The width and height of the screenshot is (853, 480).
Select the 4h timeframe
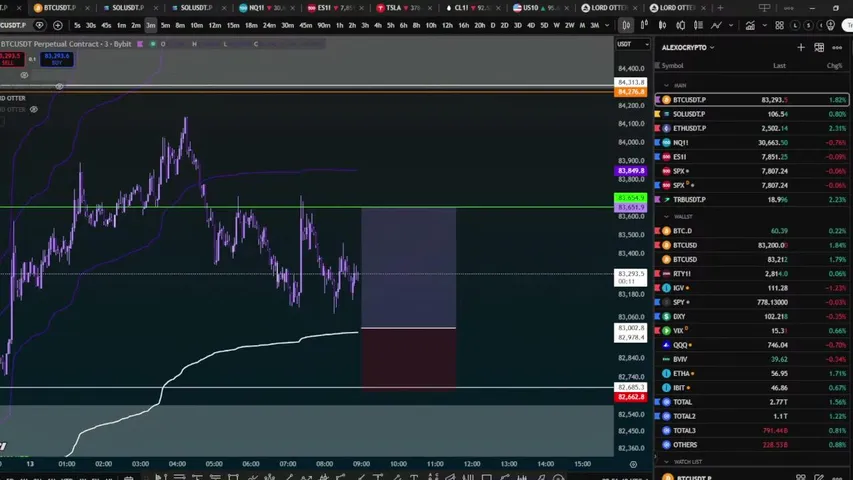pos(378,25)
